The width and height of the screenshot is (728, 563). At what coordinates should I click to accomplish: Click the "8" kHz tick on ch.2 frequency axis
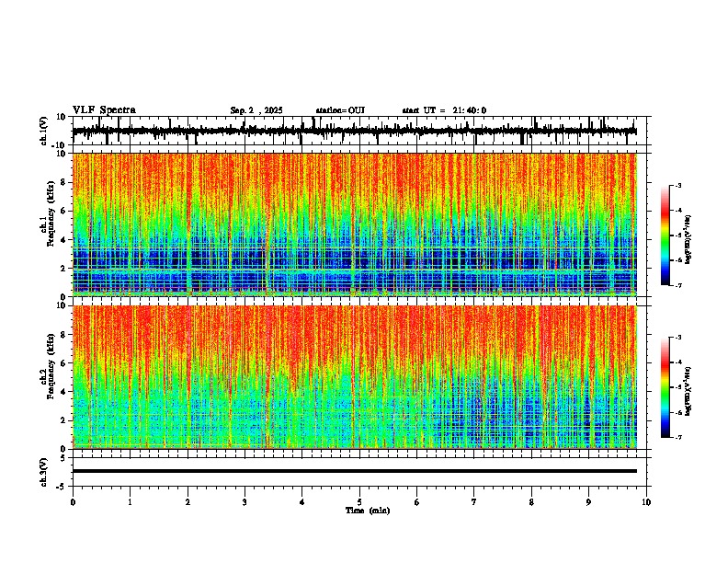63,335
